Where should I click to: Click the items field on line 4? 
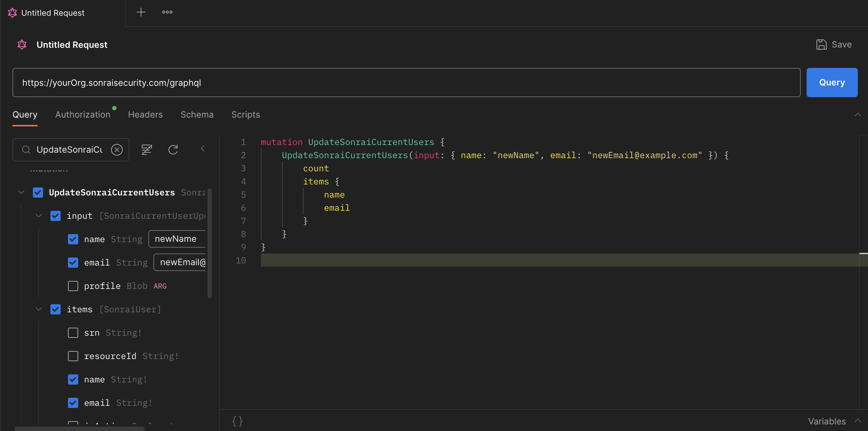click(x=316, y=182)
